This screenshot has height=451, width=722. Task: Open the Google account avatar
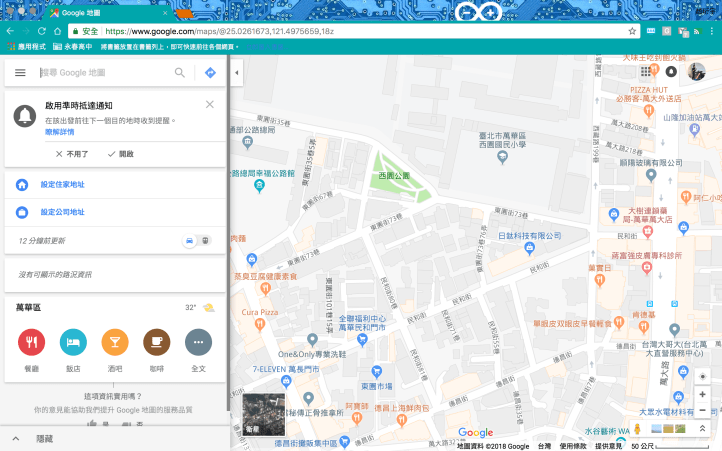[x=697, y=71]
